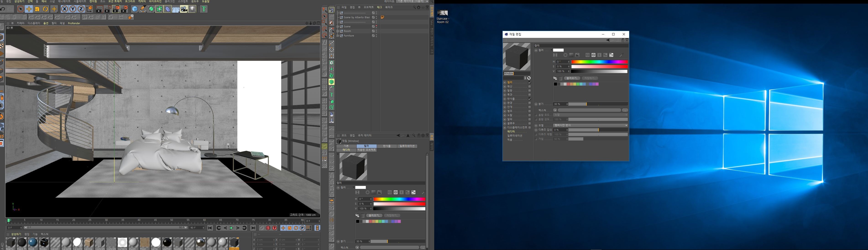Enable 확산 channel checkbox in material editor

coord(530,87)
